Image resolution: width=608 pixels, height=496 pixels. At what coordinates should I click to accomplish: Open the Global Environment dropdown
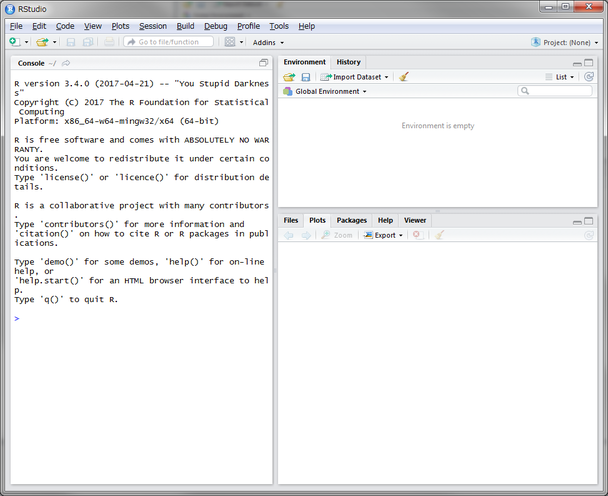point(325,92)
